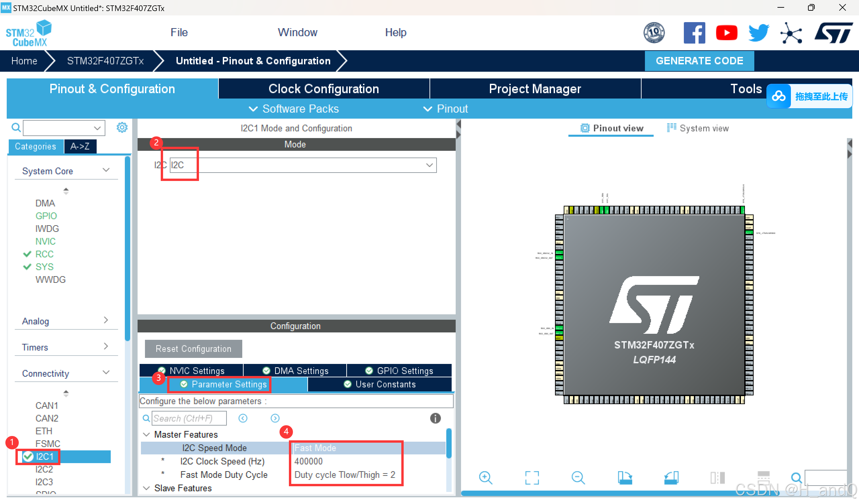
Task: Toggle the I2C1 enabled checkmark
Action: pos(28,457)
